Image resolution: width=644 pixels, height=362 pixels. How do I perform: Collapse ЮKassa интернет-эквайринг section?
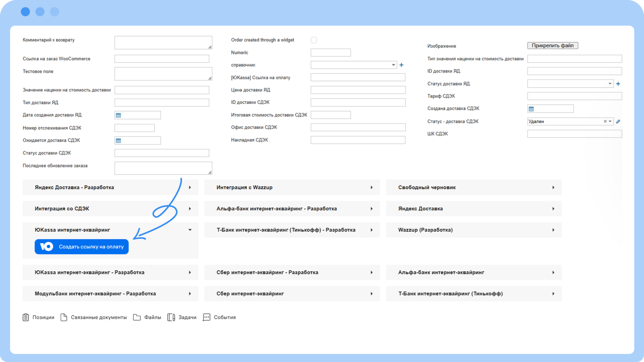click(x=110, y=230)
